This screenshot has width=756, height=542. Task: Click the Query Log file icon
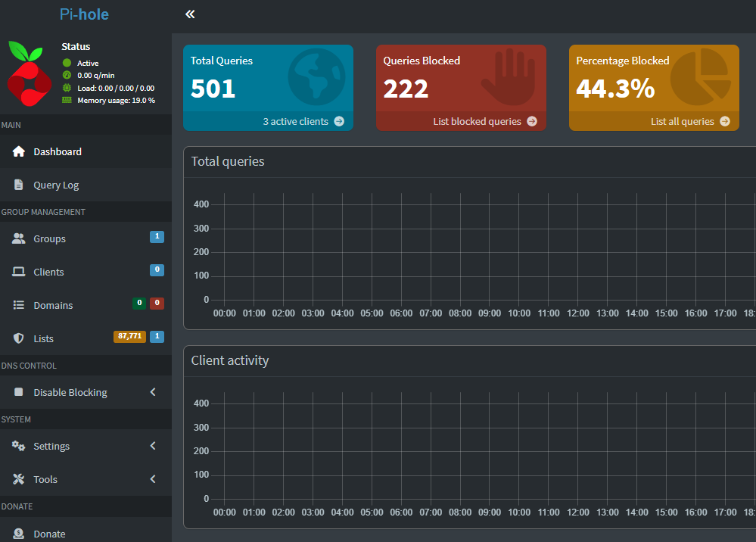click(18, 185)
